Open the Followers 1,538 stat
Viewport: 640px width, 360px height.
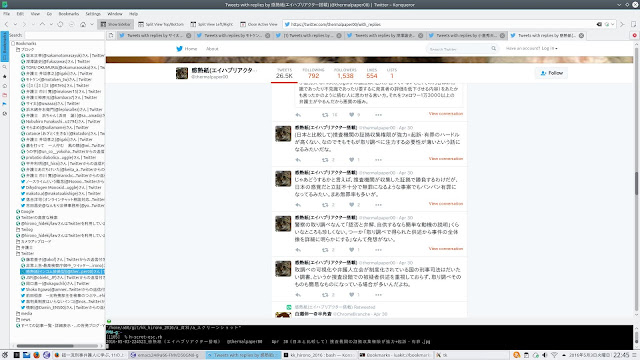(345, 73)
